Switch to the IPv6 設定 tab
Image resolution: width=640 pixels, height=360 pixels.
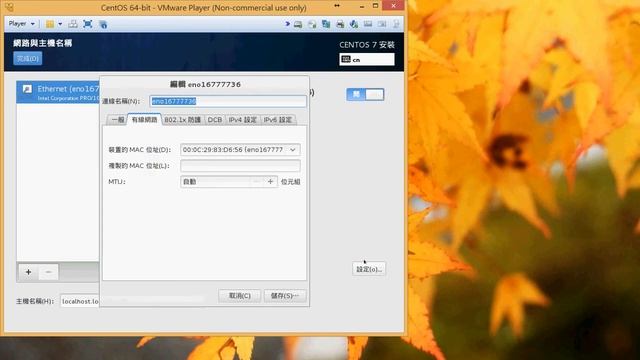click(278, 120)
